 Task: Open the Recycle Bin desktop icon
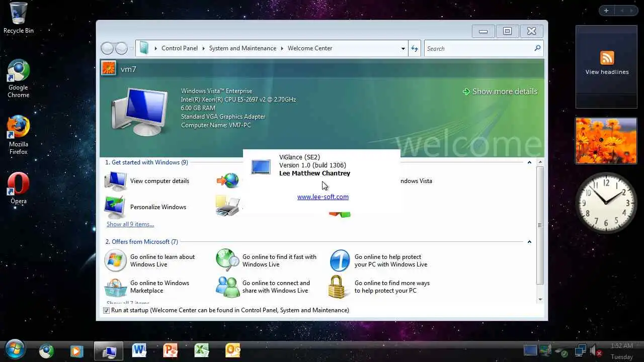point(19,18)
